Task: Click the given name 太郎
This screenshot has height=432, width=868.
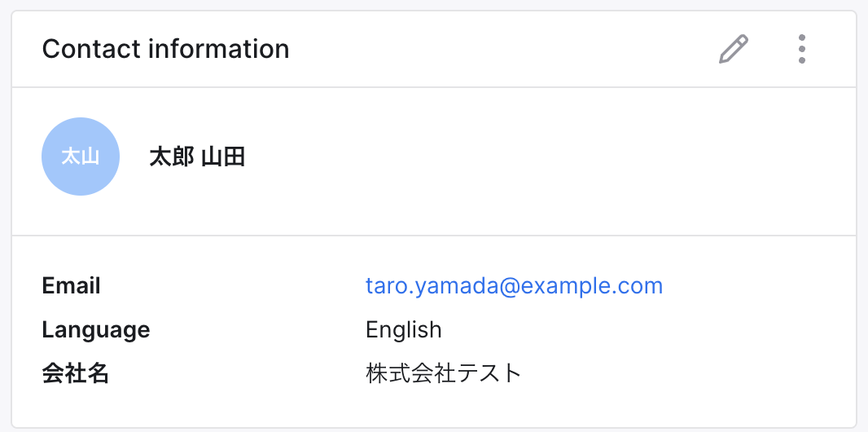Action: point(171,156)
